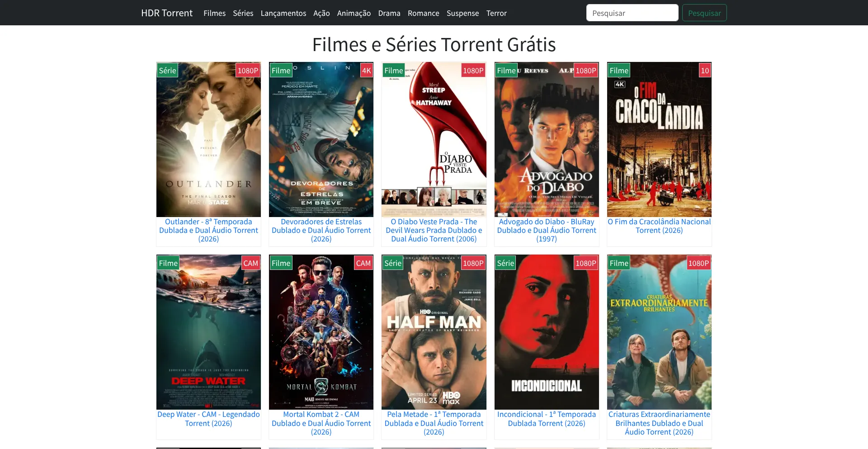Open the Terror genre link

point(496,13)
